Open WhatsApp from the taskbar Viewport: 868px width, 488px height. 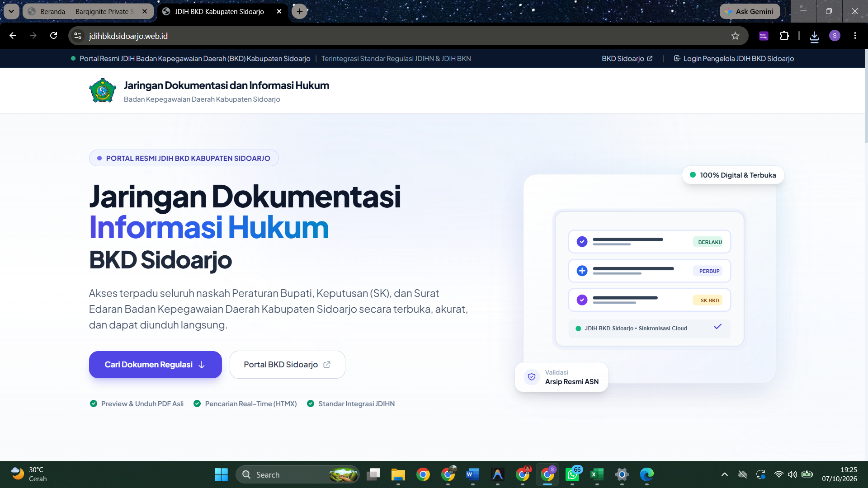pyautogui.click(x=572, y=474)
